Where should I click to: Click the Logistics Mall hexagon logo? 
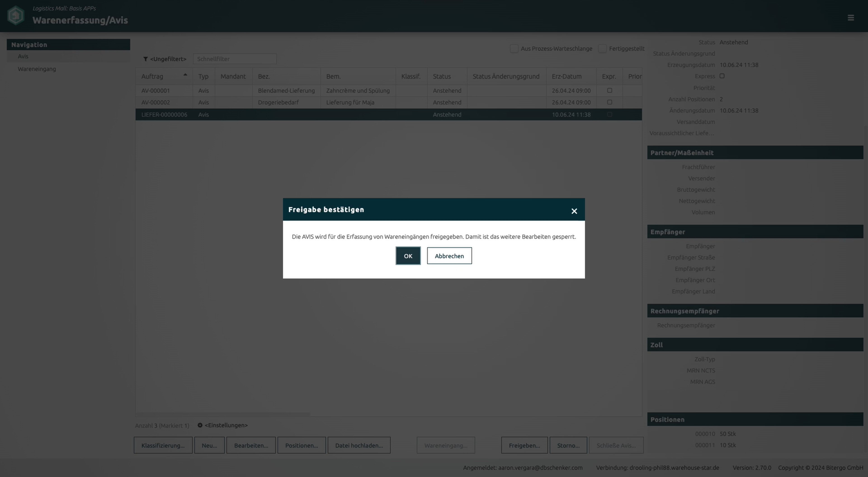click(16, 16)
